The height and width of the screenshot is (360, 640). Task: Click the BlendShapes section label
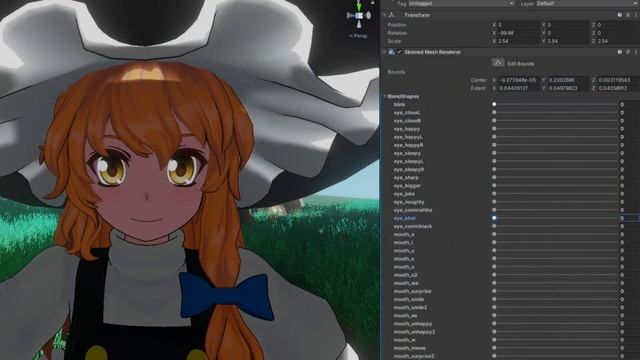coord(403,96)
